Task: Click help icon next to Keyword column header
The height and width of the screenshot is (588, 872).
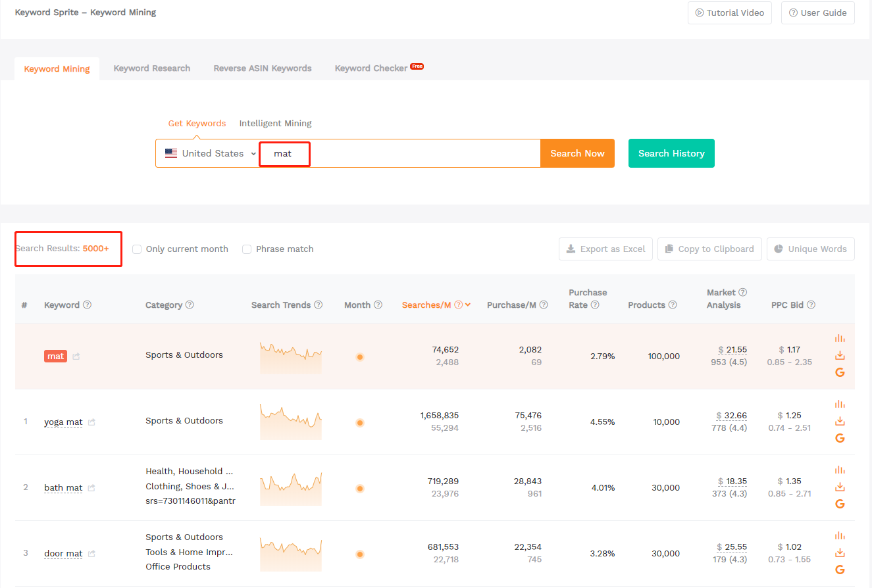Action: tap(87, 305)
